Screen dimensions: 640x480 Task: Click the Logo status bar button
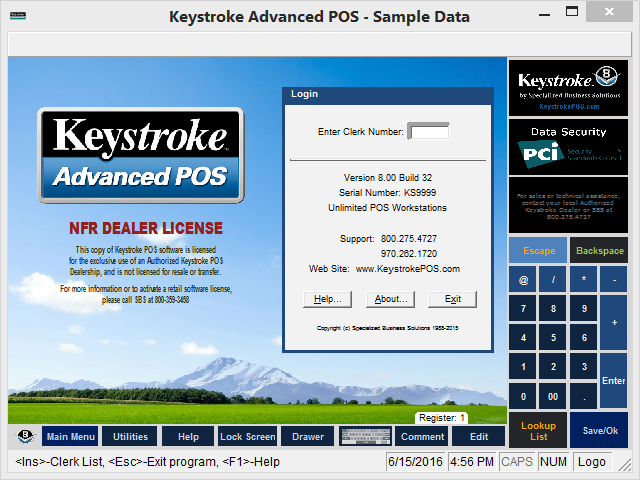click(x=592, y=462)
